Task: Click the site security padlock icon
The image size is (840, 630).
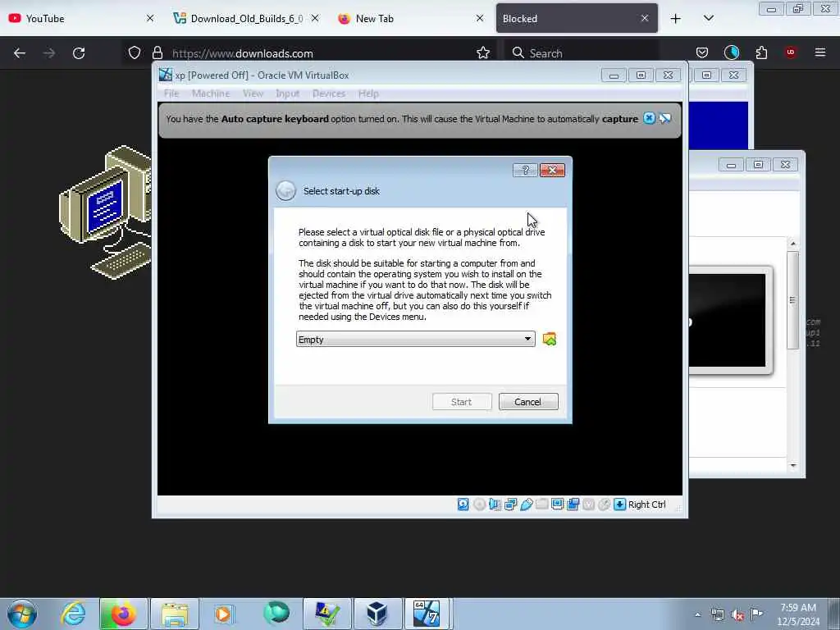Action: coord(157,52)
